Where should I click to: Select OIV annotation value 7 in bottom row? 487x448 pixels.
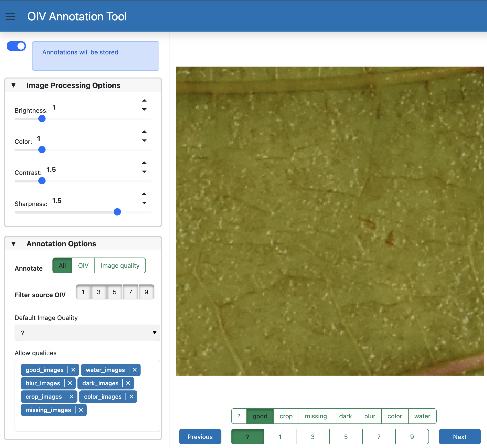pos(379,436)
